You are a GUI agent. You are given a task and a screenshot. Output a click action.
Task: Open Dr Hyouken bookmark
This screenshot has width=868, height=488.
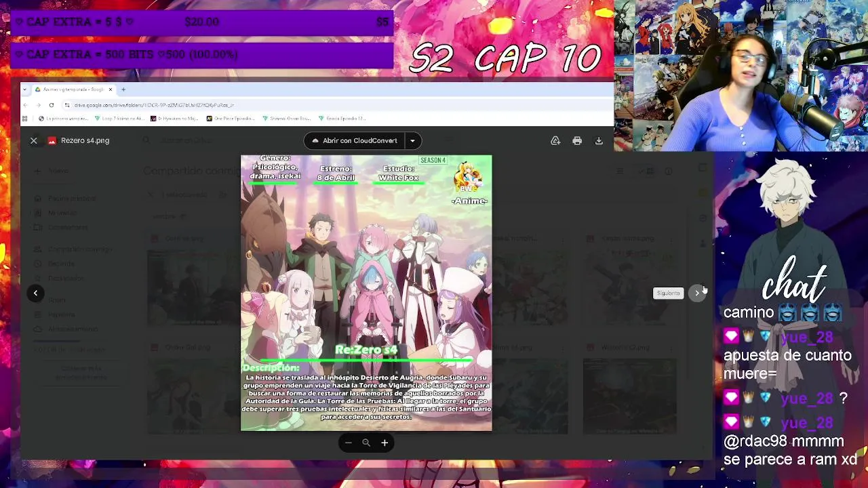coord(174,119)
